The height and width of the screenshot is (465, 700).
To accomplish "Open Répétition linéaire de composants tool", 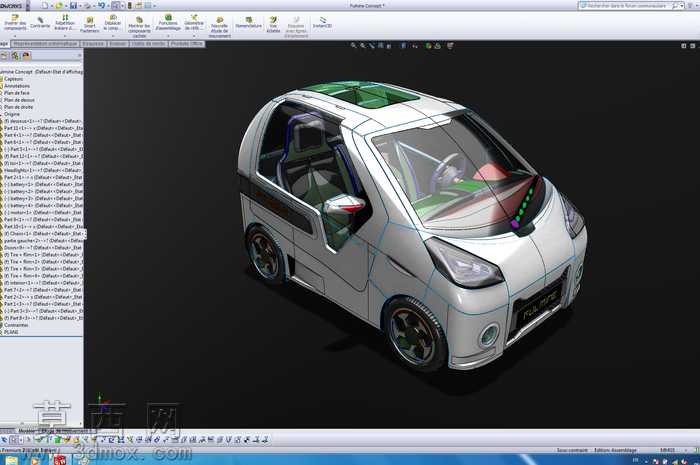I will pyautogui.click(x=65, y=22).
